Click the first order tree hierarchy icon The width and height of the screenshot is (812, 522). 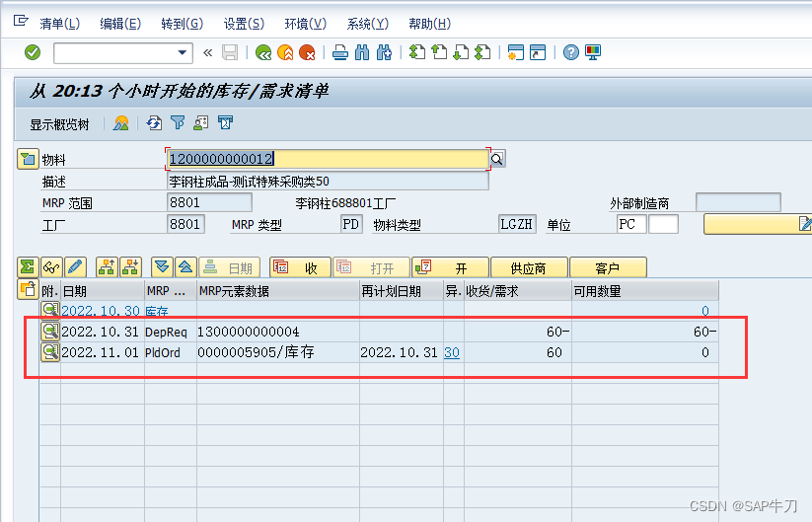point(108,267)
